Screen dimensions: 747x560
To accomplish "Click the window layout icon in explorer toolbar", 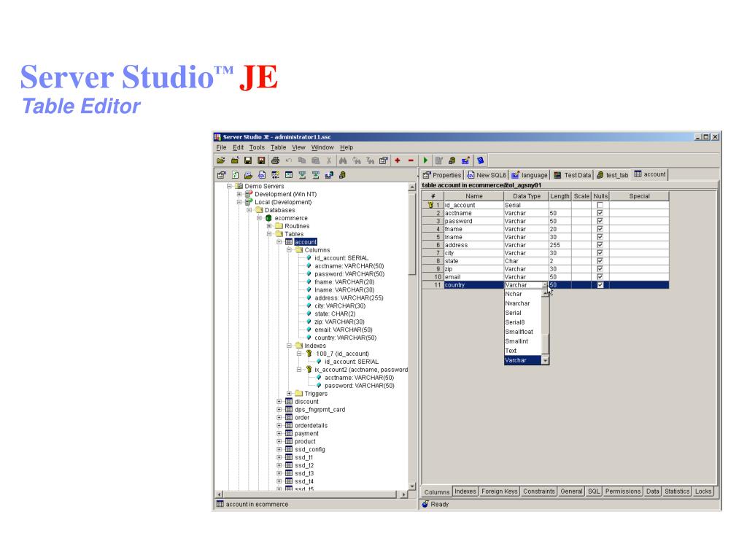I will 288,175.
